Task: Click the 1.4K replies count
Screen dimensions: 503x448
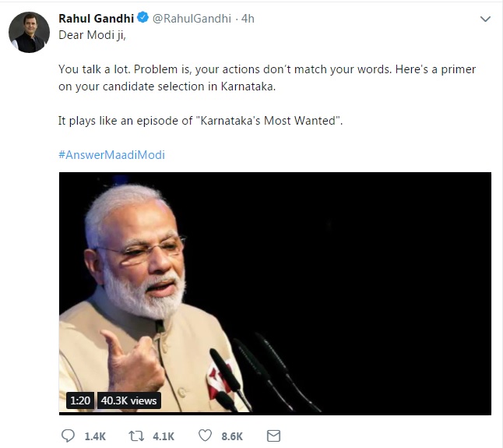Action: point(95,437)
